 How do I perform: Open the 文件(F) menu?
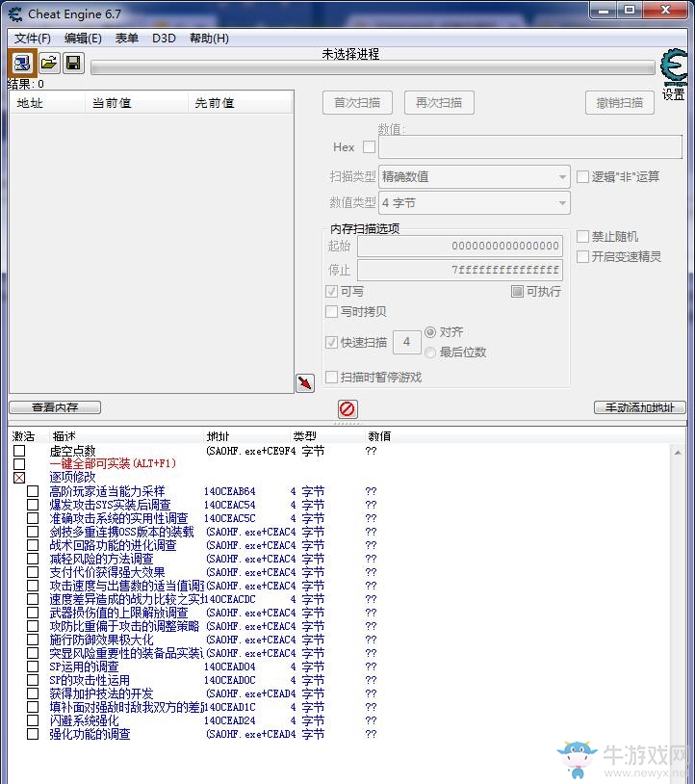[x=33, y=39]
